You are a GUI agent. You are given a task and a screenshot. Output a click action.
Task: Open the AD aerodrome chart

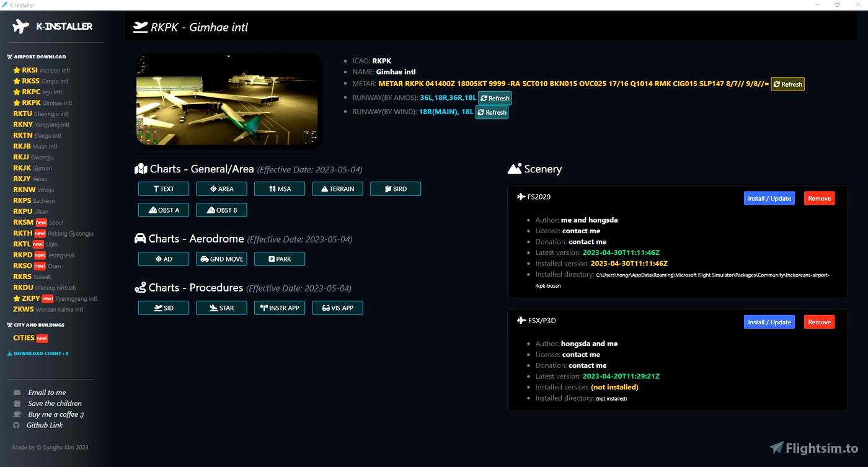pyautogui.click(x=164, y=259)
